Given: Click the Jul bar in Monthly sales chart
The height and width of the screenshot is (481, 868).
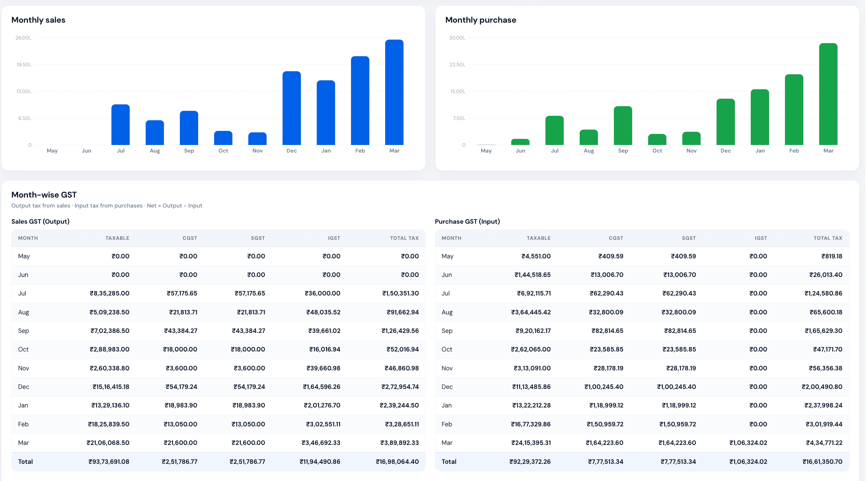Looking at the screenshot, I should [x=120, y=125].
